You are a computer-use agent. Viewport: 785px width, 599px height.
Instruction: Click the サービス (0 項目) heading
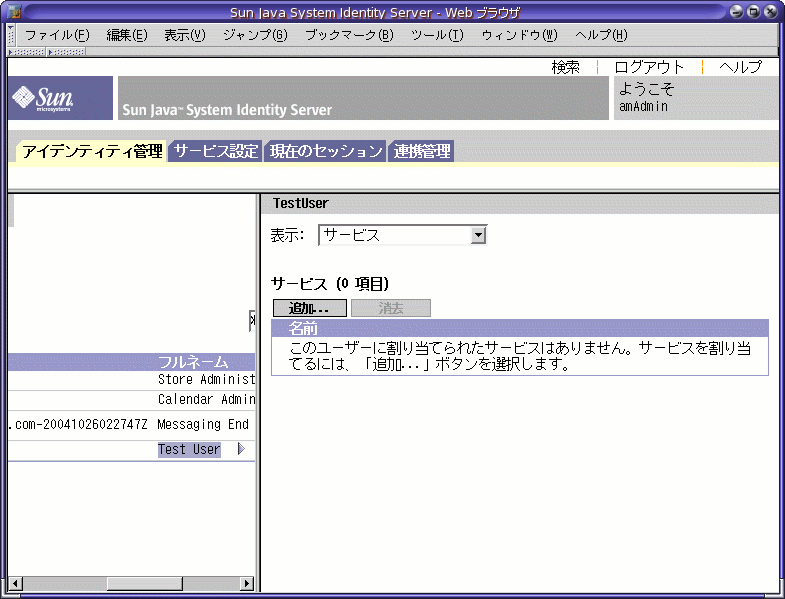coord(330,284)
